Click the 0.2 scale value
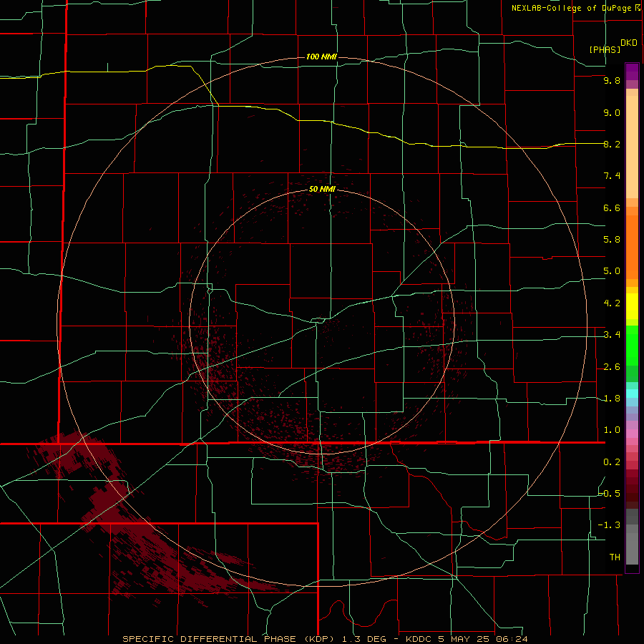Screen dimensions: 644x644 612,462
